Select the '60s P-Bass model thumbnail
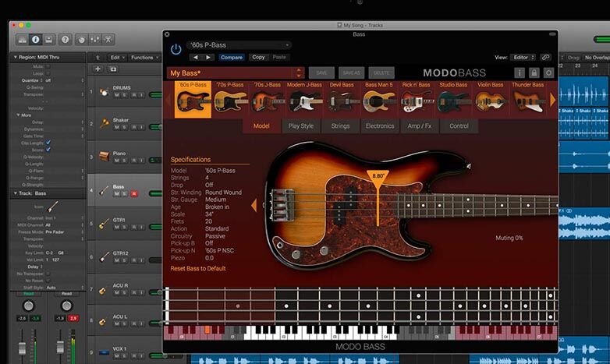610x364 pixels. [193, 100]
